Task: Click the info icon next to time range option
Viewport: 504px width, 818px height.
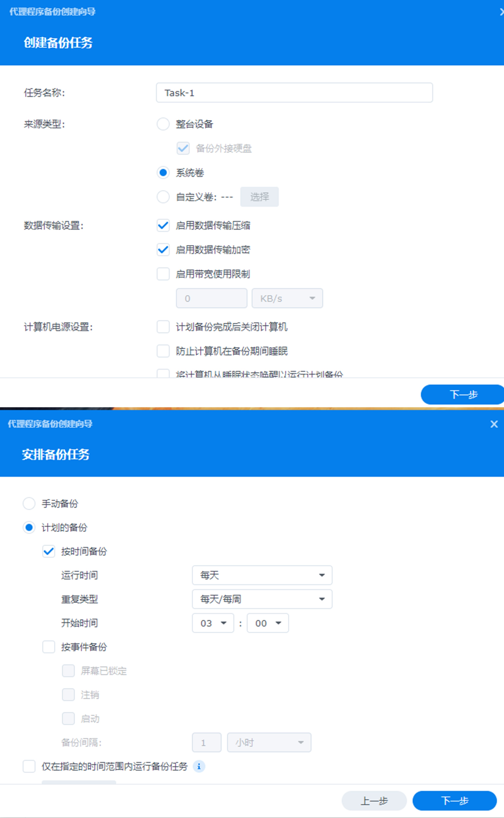Action: [x=199, y=766]
